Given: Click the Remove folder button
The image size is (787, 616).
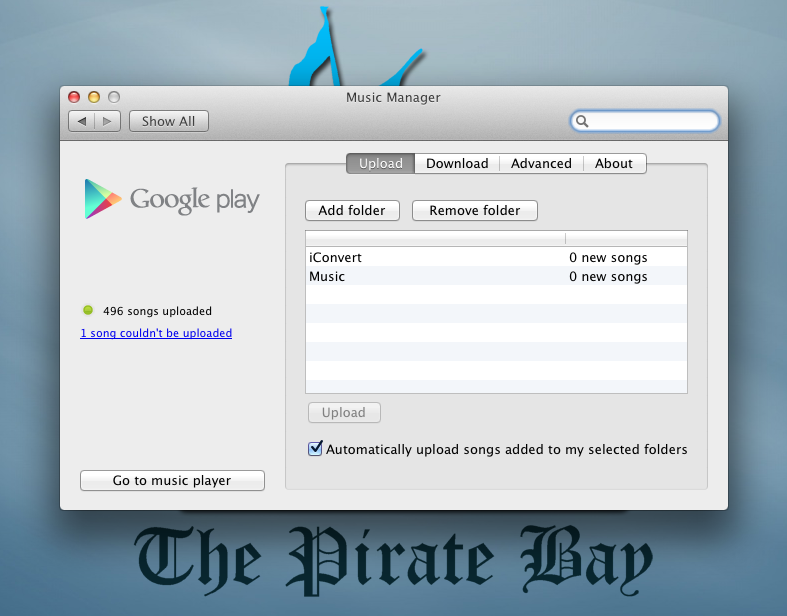Looking at the screenshot, I should point(475,210).
